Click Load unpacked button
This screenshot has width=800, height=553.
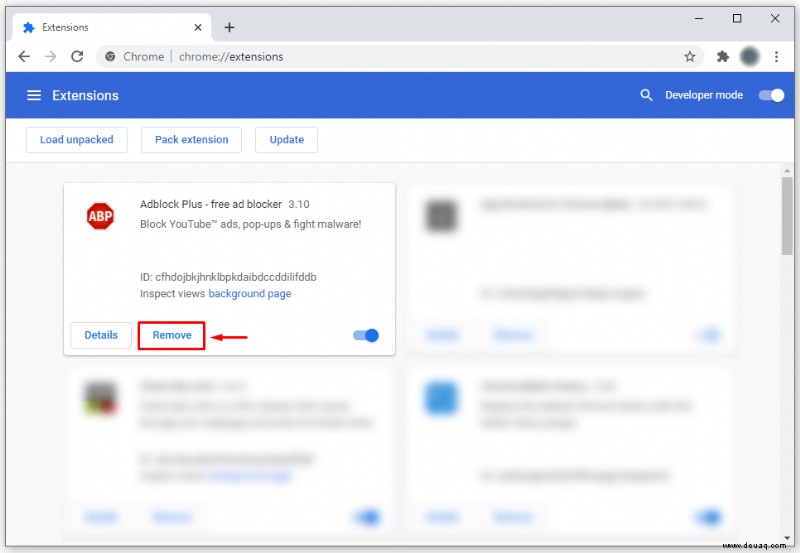(77, 140)
